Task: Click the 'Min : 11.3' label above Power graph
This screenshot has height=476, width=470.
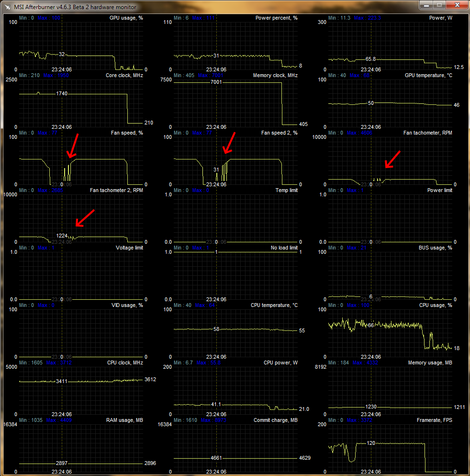Action: click(x=339, y=18)
